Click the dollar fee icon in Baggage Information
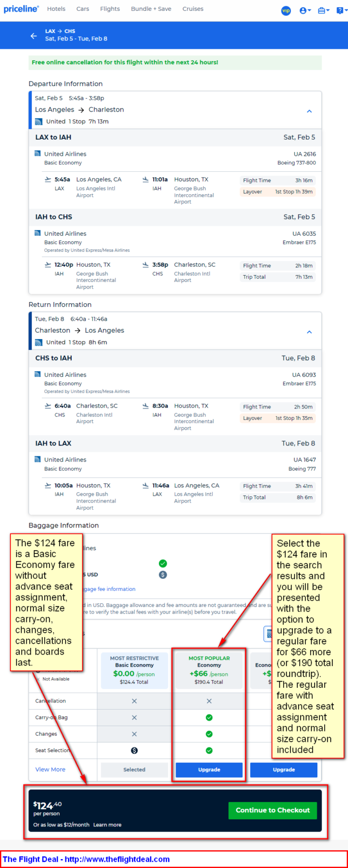The image size is (348, 868). tap(163, 575)
